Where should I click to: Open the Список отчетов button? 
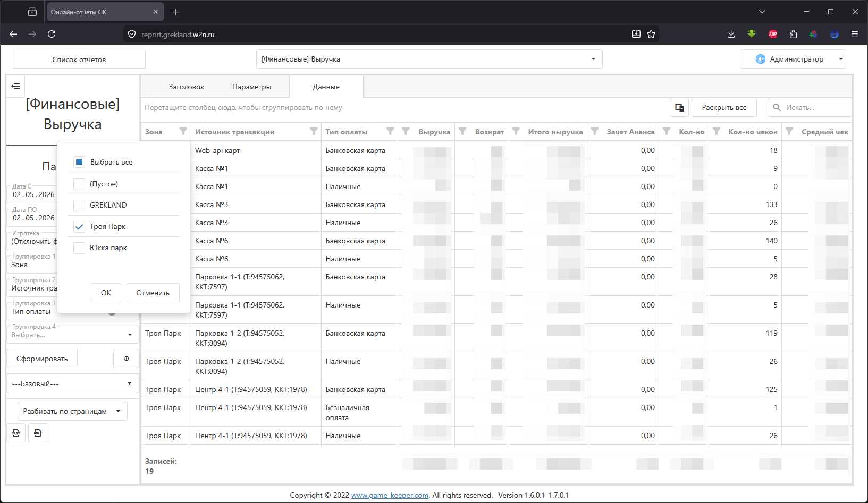[x=79, y=59]
